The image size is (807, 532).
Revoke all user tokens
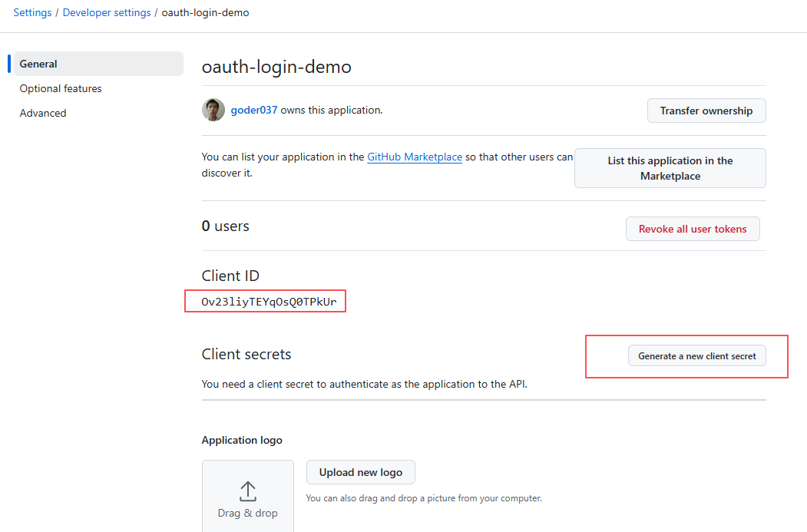(x=693, y=229)
